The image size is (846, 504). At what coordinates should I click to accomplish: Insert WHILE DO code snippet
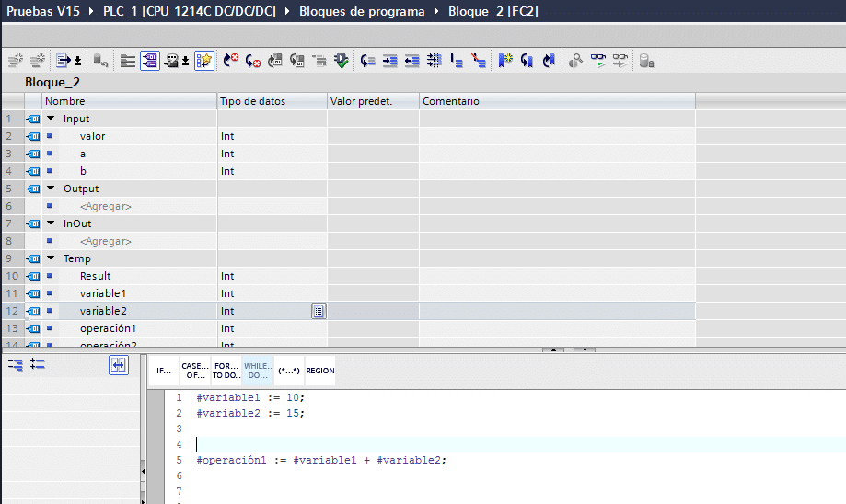(x=257, y=370)
